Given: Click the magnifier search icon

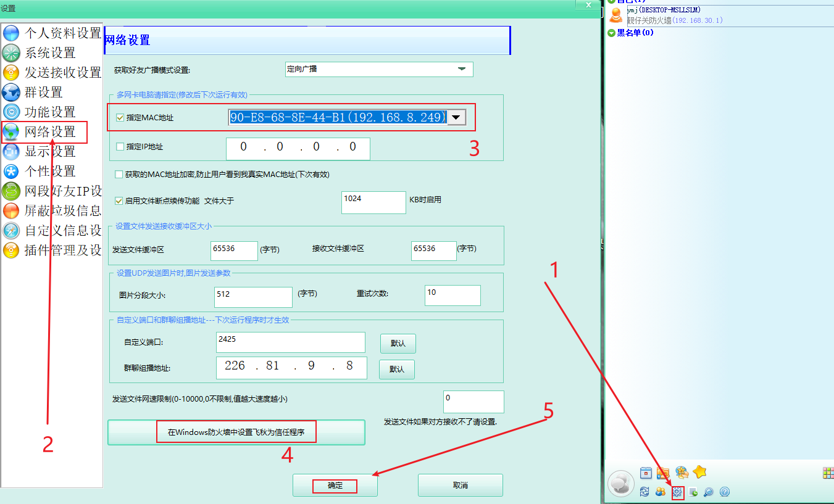Looking at the screenshot, I should tap(709, 492).
